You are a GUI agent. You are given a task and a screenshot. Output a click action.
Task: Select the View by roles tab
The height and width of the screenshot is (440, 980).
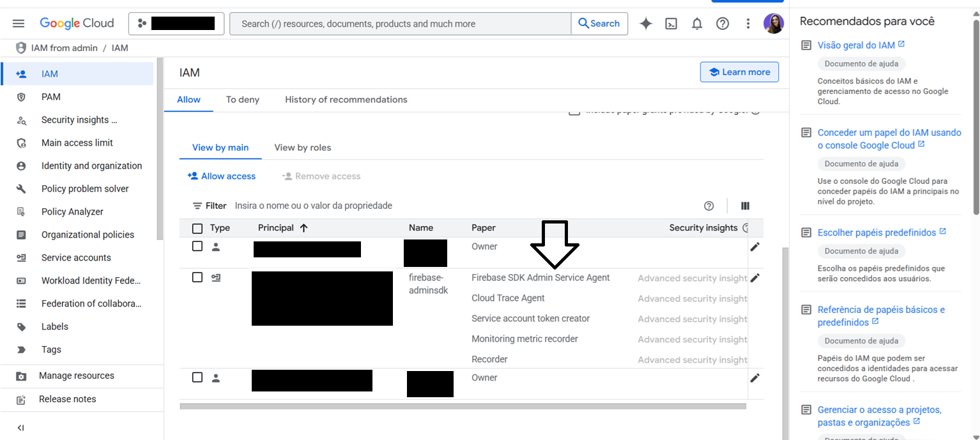[303, 148]
